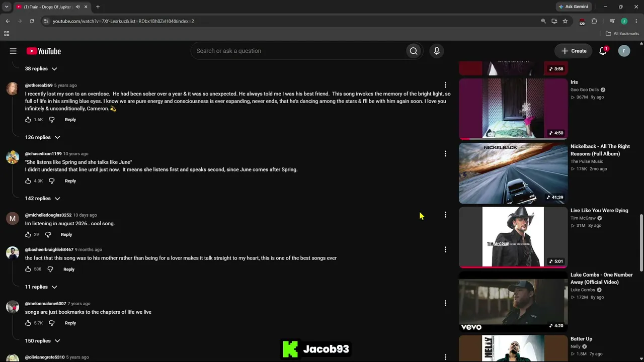Dislike @chasedixon1199's comment
The image size is (644, 362).
(51, 181)
